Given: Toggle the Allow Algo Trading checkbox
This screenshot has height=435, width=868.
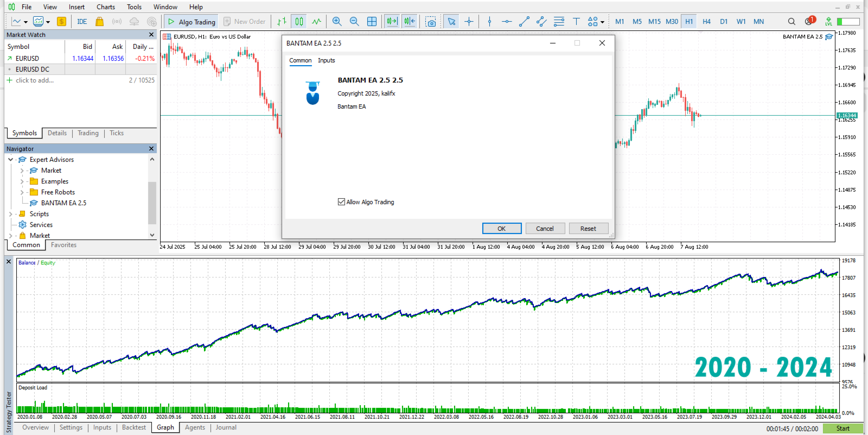Looking at the screenshot, I should tap(341, 202).
